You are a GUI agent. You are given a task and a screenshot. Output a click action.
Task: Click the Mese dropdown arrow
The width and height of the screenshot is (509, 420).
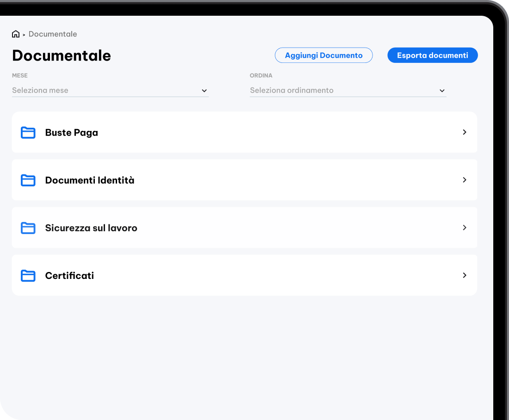pos(204,91)
